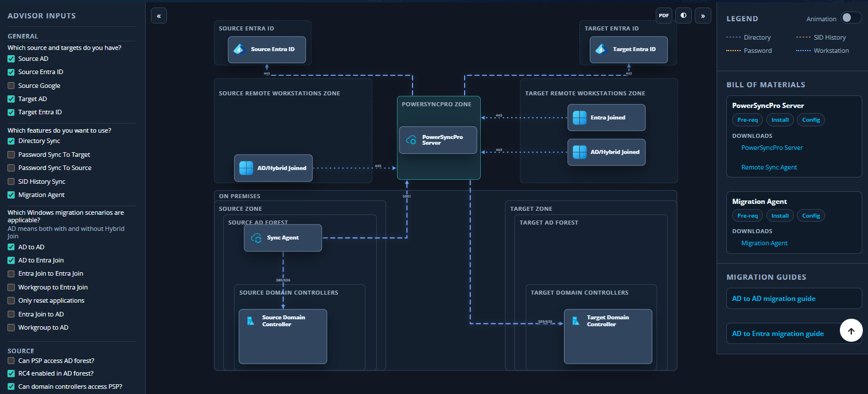Open PowerSyncPro Server Install guide
This screenshot has height=394, width=868.
pyautogui.click(x=780, y=120)
